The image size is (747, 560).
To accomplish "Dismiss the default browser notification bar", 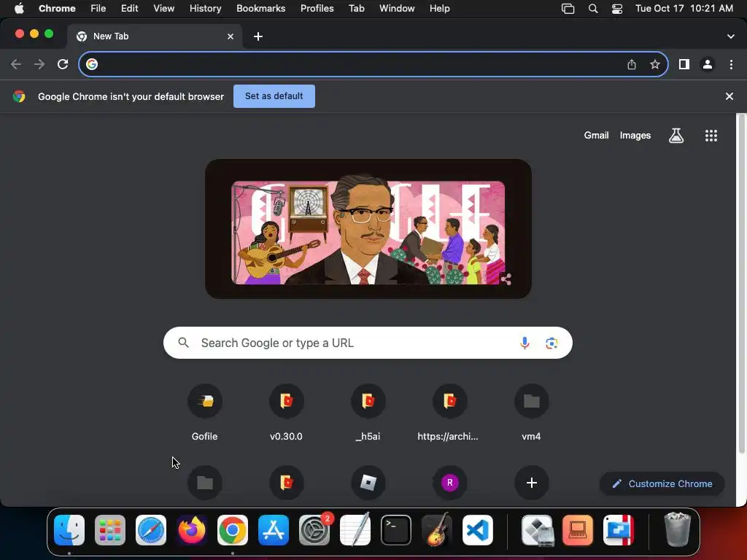I will click(729, 96).
